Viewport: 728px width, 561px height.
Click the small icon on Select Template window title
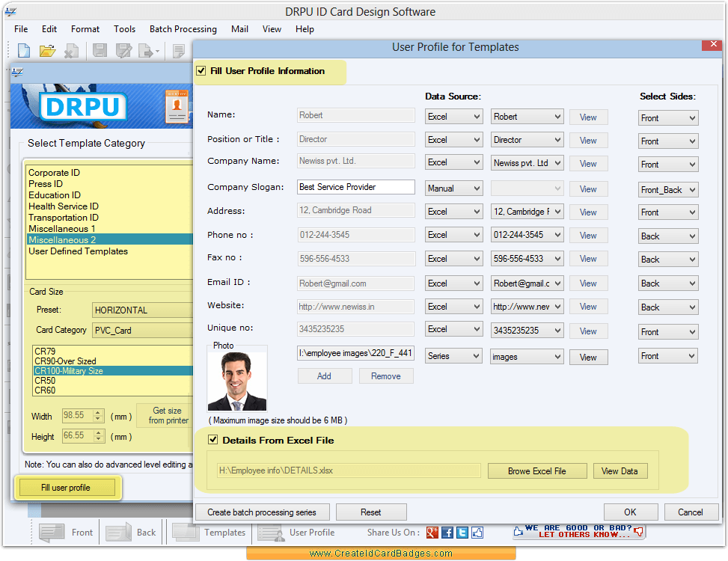[17, 72]
